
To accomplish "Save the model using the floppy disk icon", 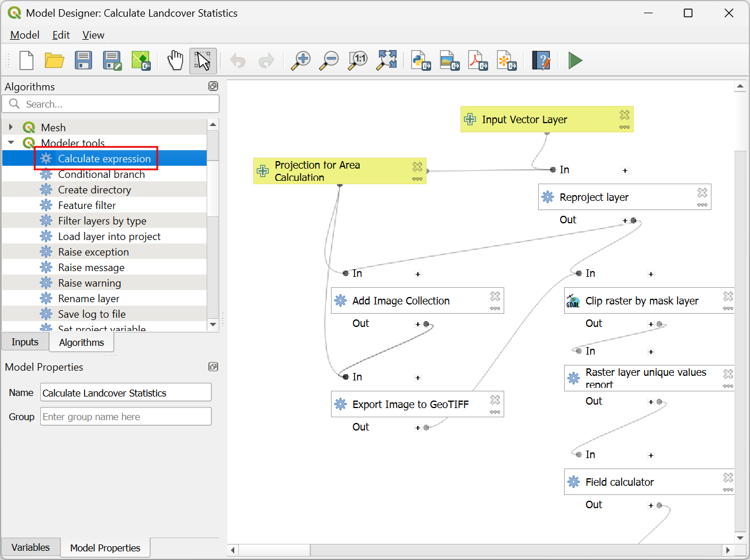I will (x=83, y=60).
